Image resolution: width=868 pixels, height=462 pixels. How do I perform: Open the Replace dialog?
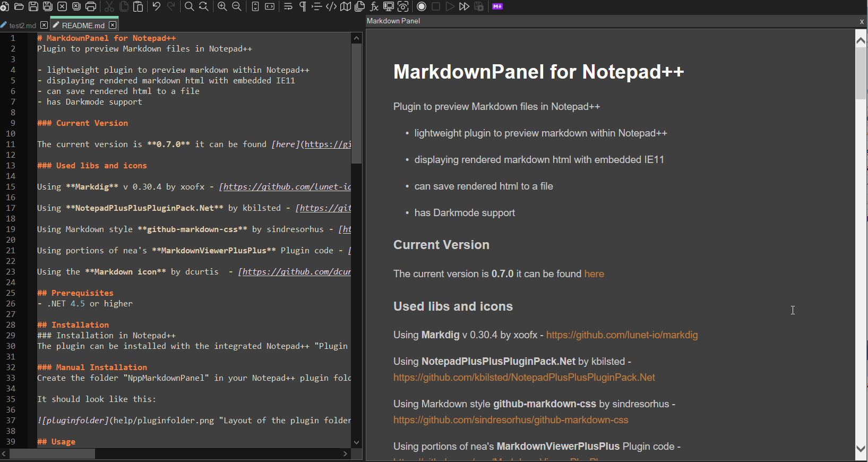pyautogui.click(x=203, y=6)
